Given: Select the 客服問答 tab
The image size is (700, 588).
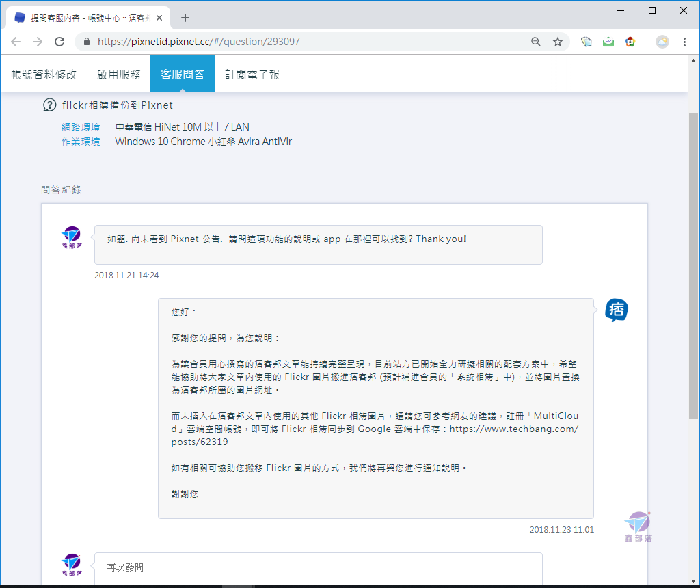Looking at the screenshot, I should pos(183,74).
